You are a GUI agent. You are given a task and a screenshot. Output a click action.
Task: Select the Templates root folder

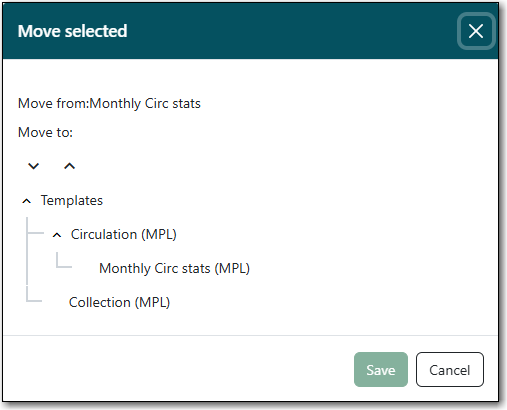[x=72, y=201]
